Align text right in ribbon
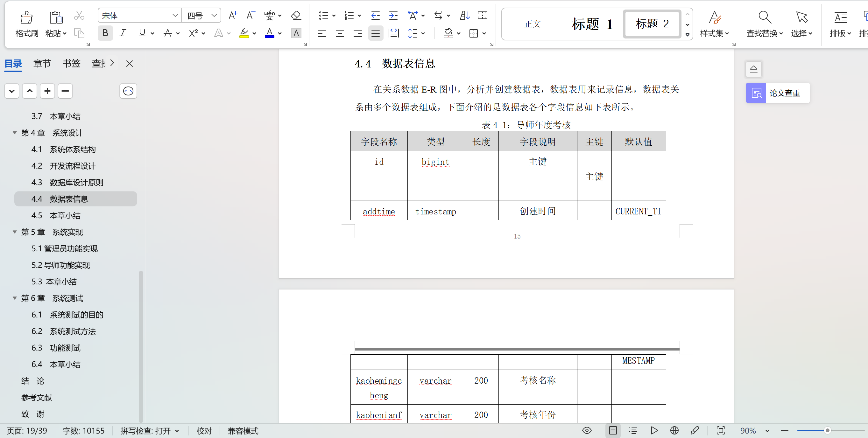This screenshot has height=438, width=868. pos(358,33)
